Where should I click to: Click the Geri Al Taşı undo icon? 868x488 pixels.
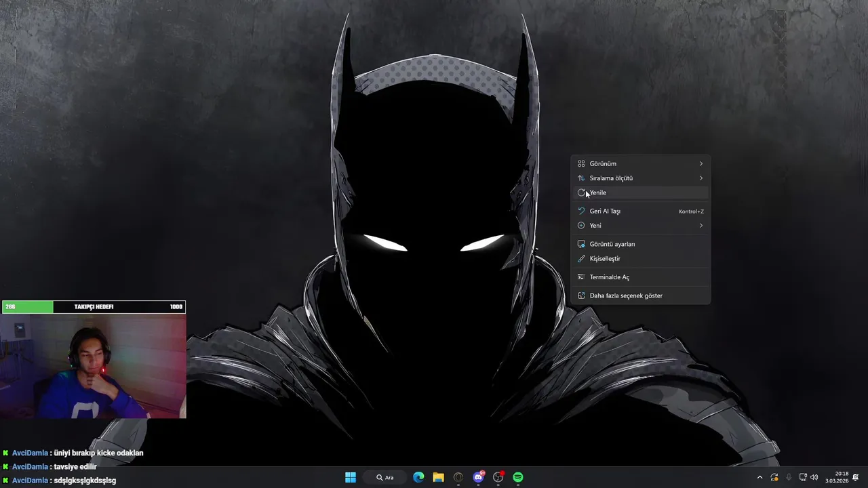click(x=581, y=211)
